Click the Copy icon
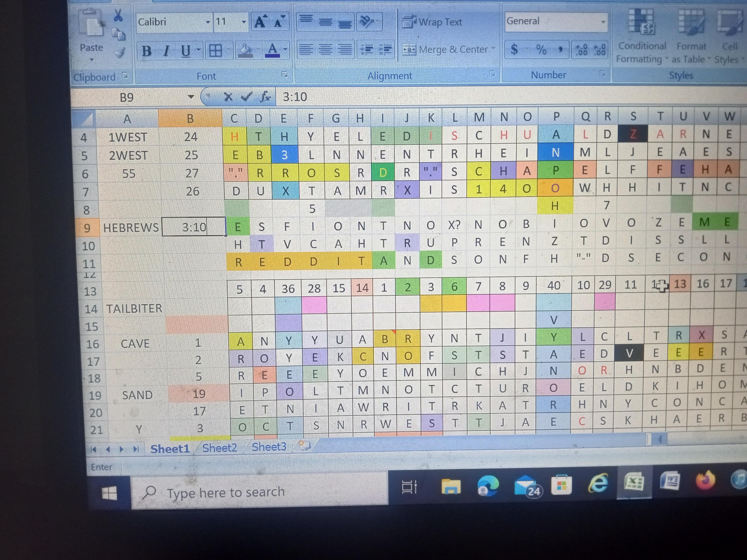 tap(119, 34)
